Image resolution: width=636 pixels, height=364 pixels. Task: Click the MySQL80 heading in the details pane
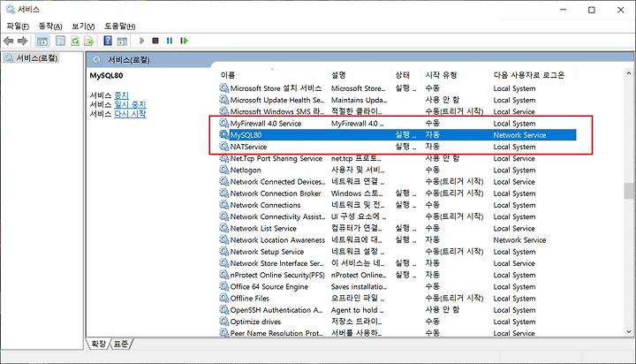[x=106, y=75]
